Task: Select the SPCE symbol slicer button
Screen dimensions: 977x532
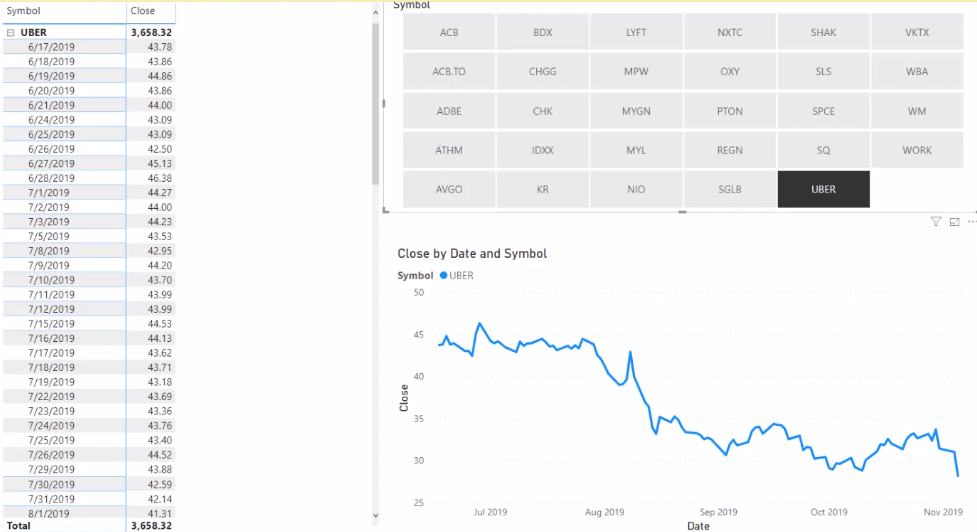Action: tap(823, 111)
